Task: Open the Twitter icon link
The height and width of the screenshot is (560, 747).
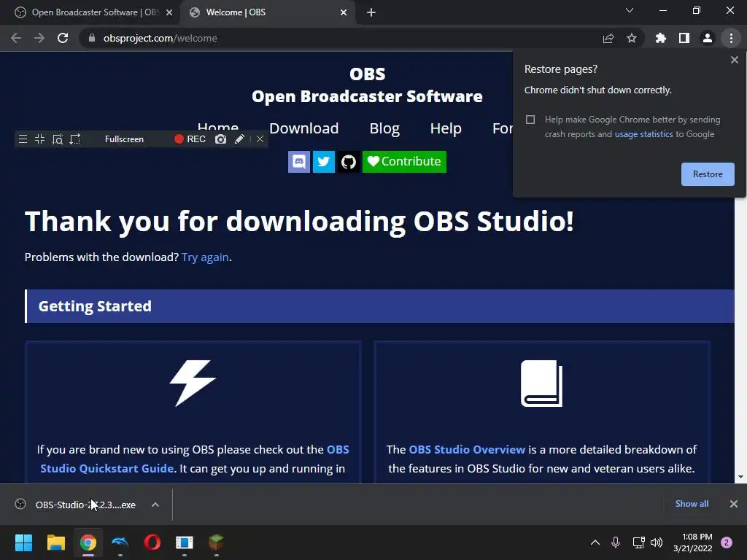Action: (323, 162)
